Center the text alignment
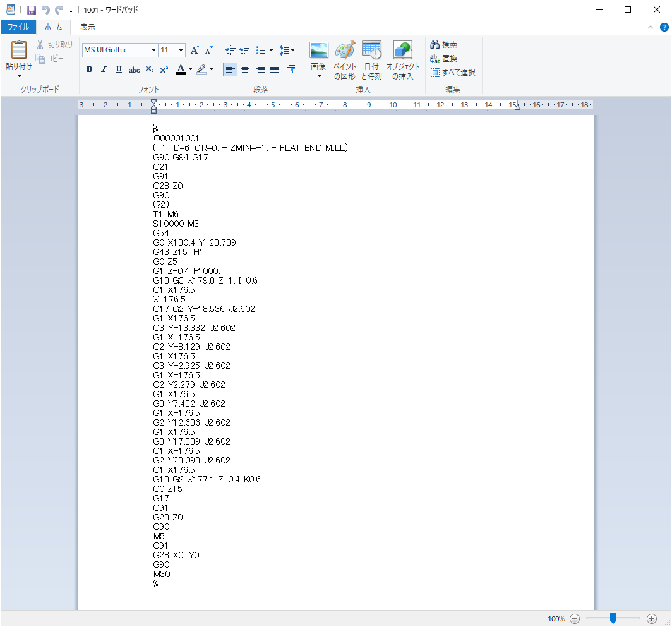 [245, 69]
